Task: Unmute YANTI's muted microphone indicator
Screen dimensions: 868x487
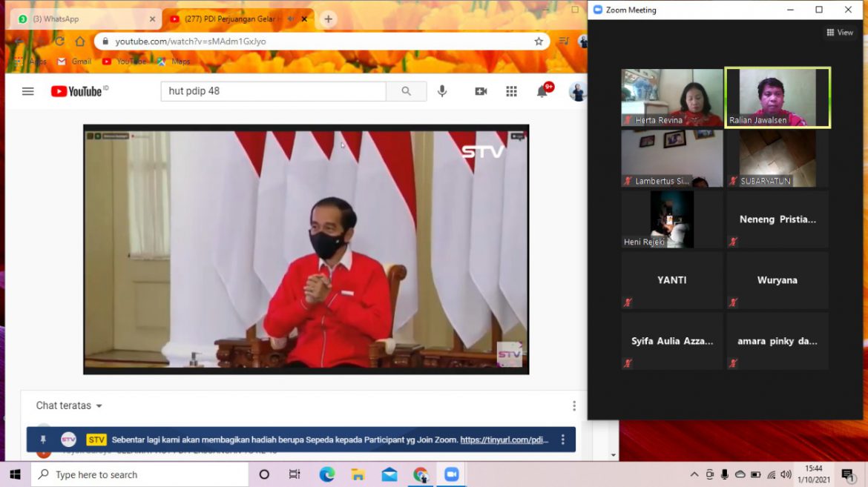Action: pos(628,302)
